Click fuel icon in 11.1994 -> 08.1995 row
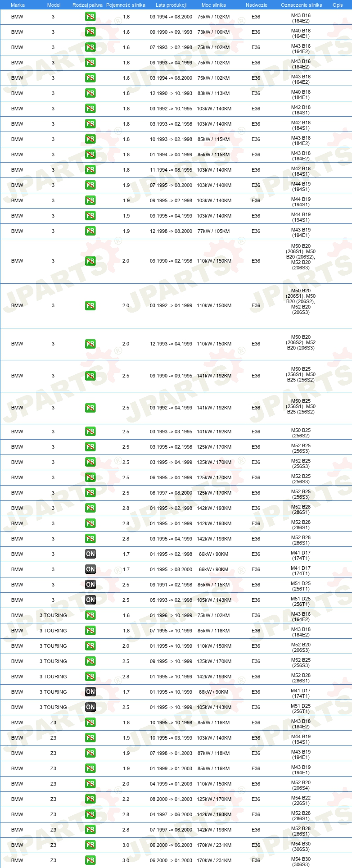The width and height of the screenshot is (352, 868). (x=90, y=170)
